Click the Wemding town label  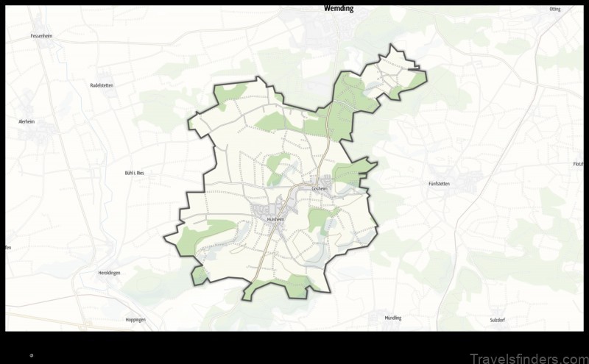pyautogui.click(x=339, y=9)
